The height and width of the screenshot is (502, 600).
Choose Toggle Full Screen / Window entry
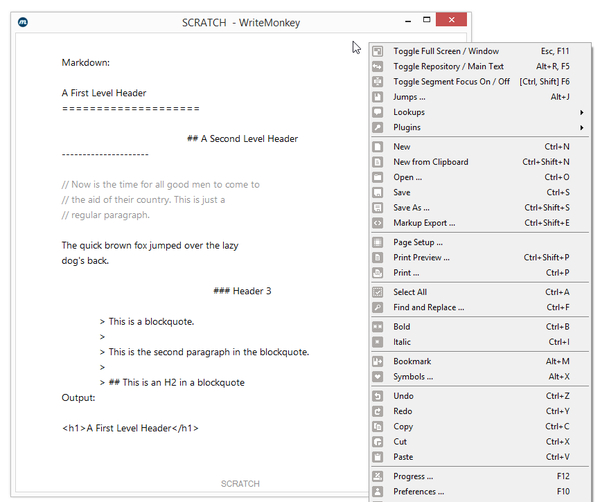coord(480,51)
